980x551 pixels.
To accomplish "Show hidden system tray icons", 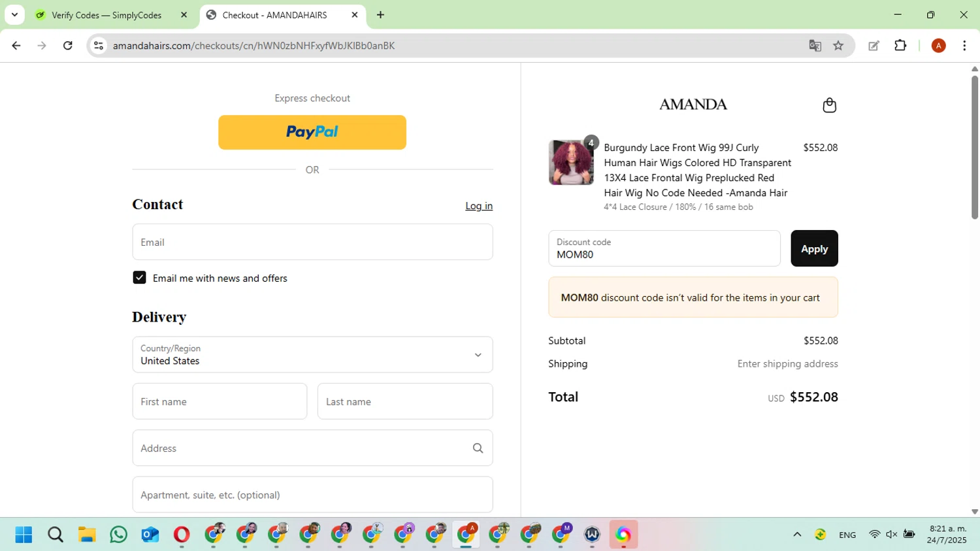I will coord(797,535).
